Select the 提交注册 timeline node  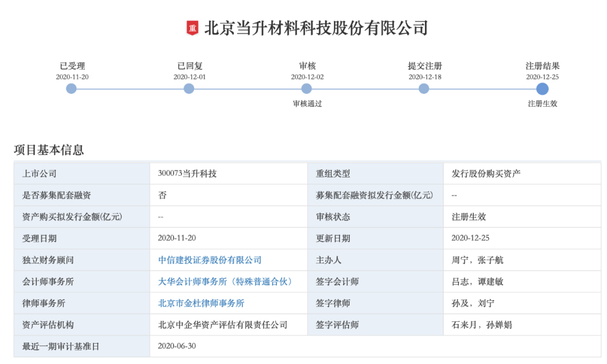[x=424, y=89]
